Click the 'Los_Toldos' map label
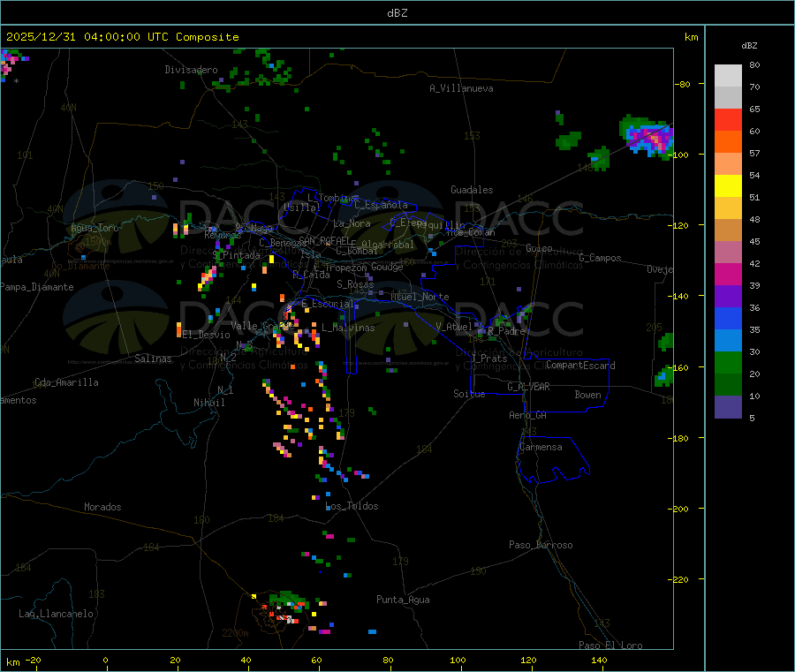The width and height of the screenshot is (795, 672). 352,506
